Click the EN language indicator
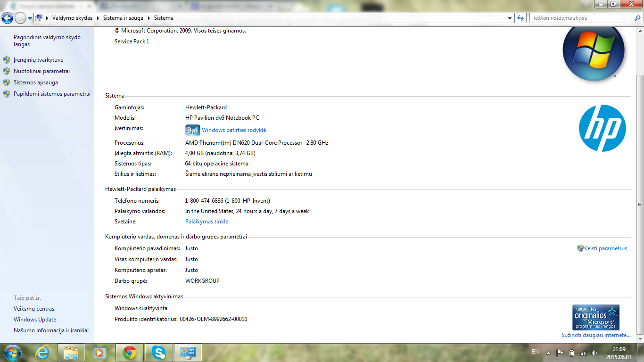The height and width of the screenshot is (362, 644). 535,352
